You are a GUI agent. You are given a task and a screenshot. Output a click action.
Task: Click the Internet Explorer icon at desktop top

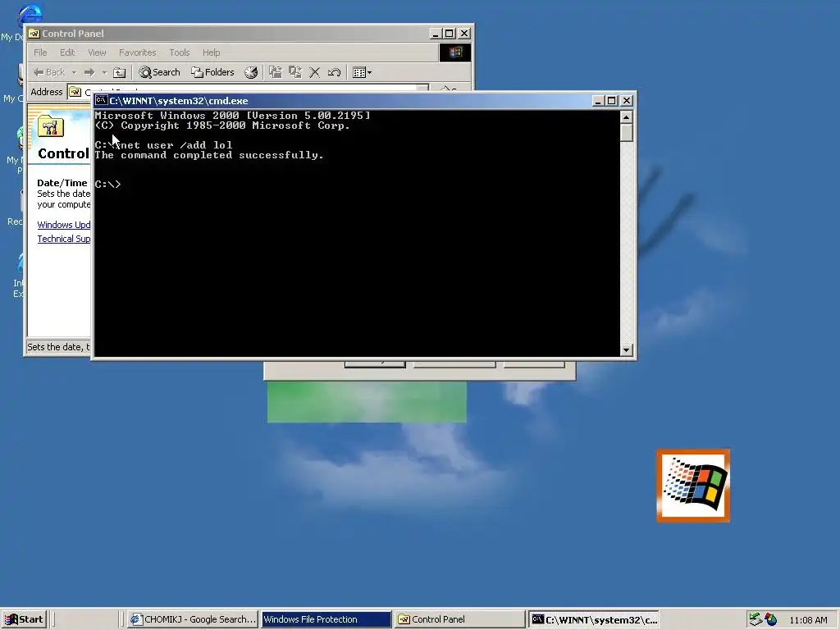[x=30, y=15]
